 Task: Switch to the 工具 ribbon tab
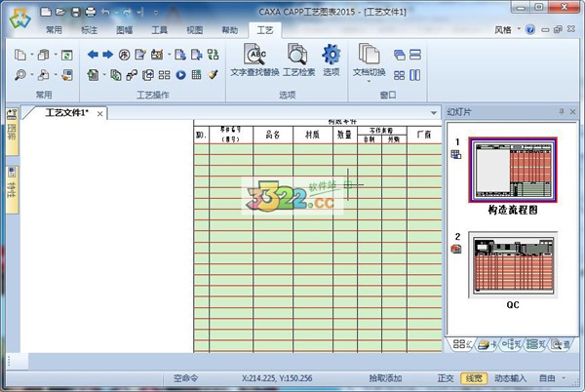tap(159, 30)
